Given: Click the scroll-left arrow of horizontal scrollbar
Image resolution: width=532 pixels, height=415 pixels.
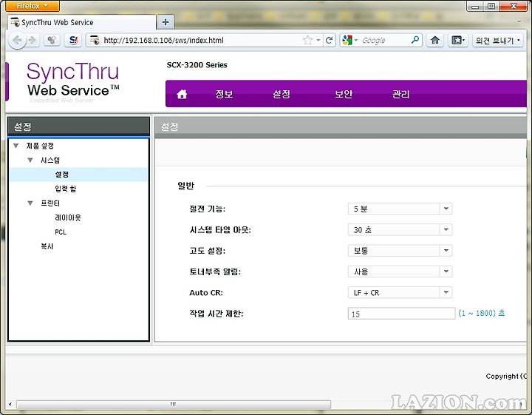Looking at the screenshot, I should [x=10, y=404].
